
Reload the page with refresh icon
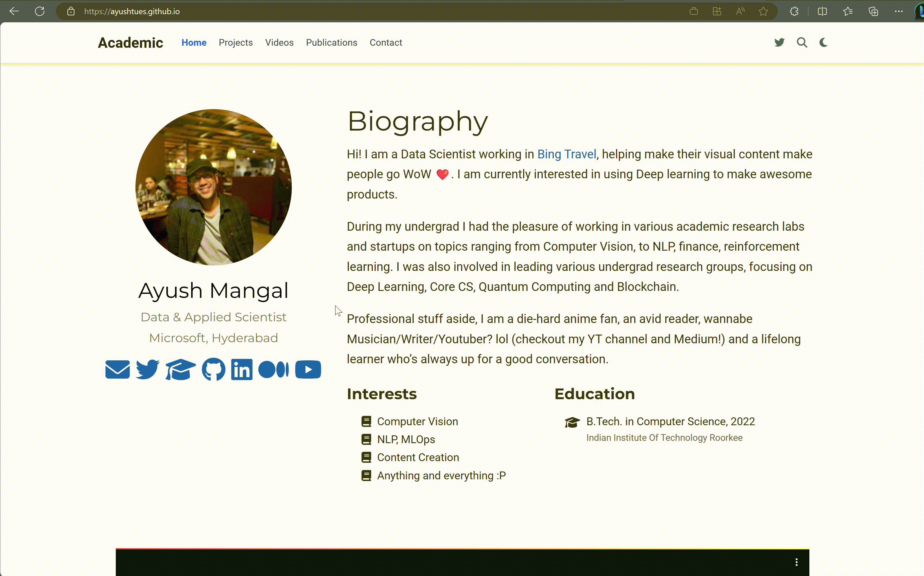point(40,11)
